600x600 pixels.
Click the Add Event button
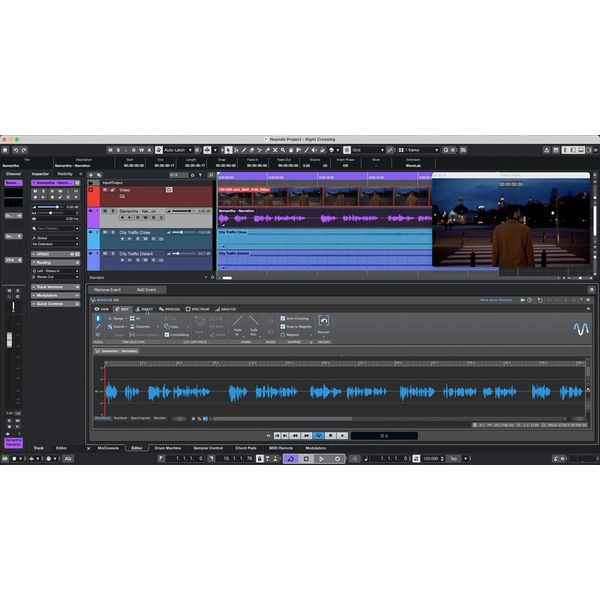coord(144,289)
